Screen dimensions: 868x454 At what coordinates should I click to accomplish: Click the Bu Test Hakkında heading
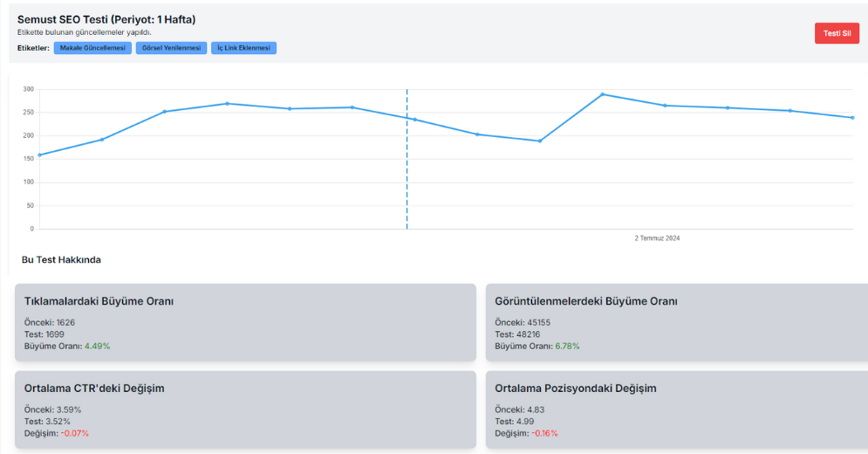click(61, 260)
